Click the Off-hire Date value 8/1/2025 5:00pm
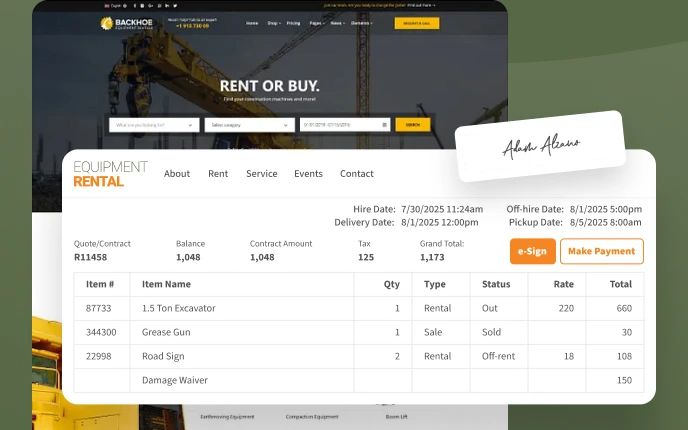Image resolution: width=688 pixels, height=430 pixels. click(x=606, y=209)
